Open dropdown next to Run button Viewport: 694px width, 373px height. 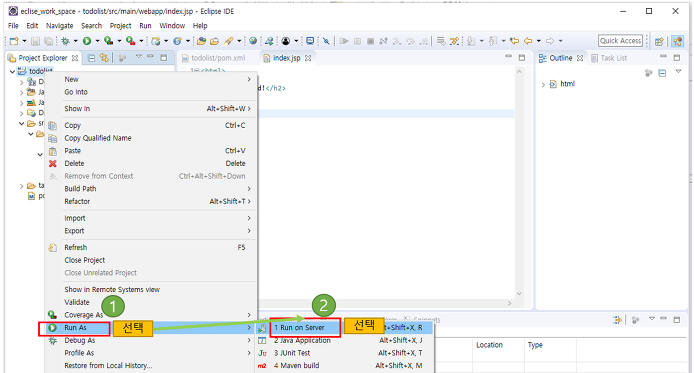click(x=97, y=41)
